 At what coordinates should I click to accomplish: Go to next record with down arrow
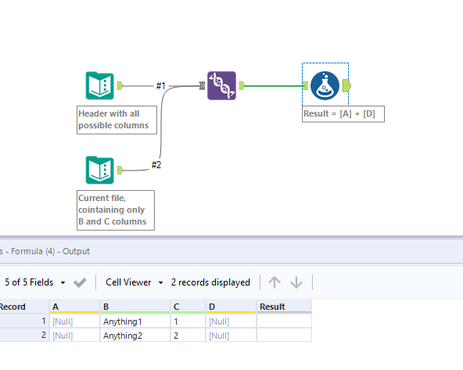296,282
